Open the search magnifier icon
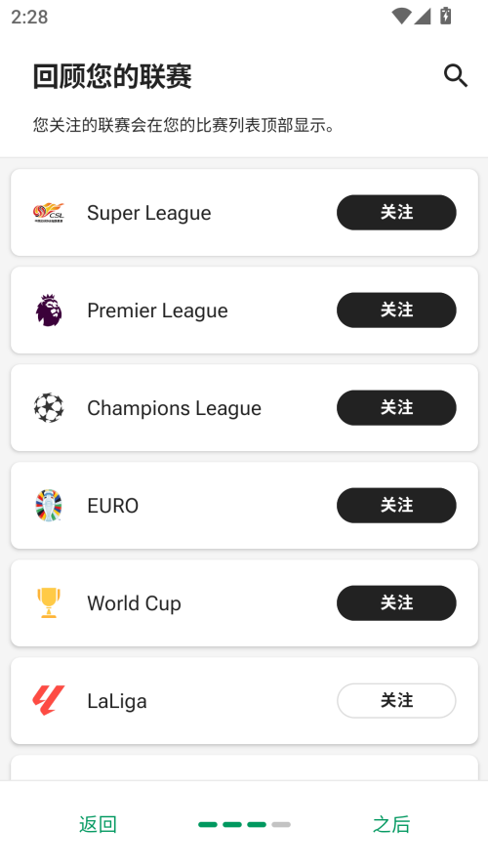Image resolution: width=488 pixels, height=868 pixels. 456,76
